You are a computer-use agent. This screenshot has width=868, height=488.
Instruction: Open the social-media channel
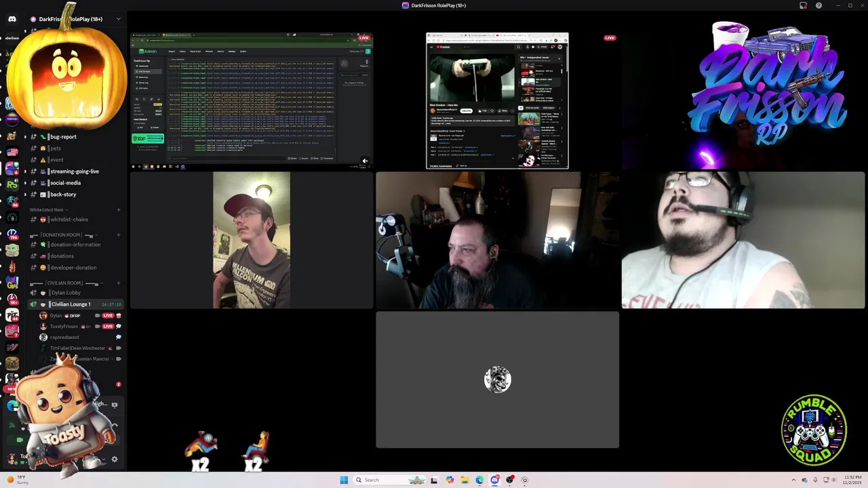75,183
